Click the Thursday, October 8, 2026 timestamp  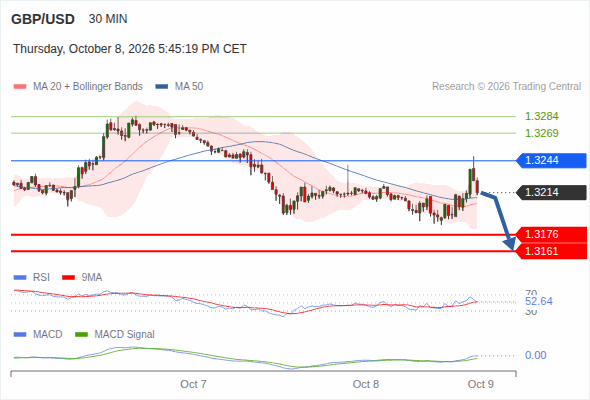(x=130, y=49)
